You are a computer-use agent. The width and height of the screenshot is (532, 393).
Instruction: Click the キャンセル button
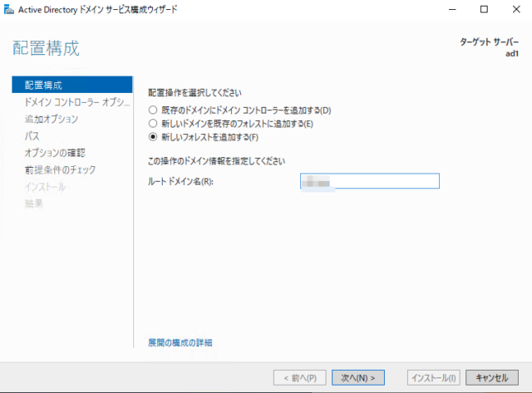pos(492,378)
